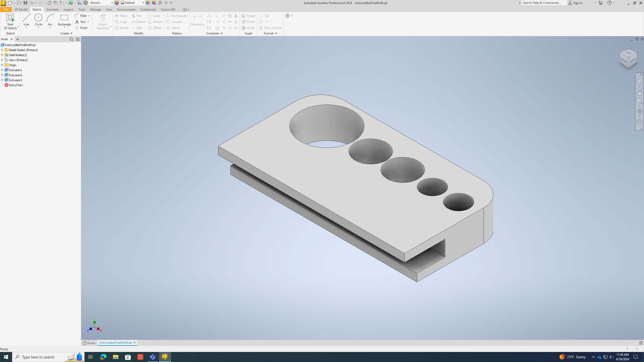Open the Fusion 360 tab
The width and height of the screenshot is (644, 362).
click(x=168, y=10)
